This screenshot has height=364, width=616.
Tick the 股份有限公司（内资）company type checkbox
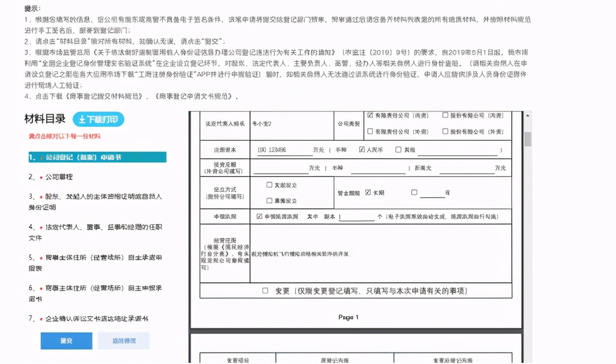(x=445, y=115)
